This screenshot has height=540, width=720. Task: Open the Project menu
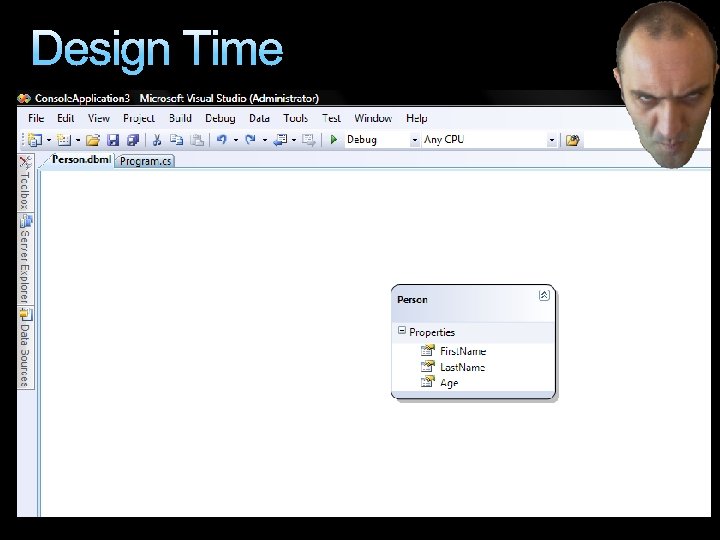139,118
